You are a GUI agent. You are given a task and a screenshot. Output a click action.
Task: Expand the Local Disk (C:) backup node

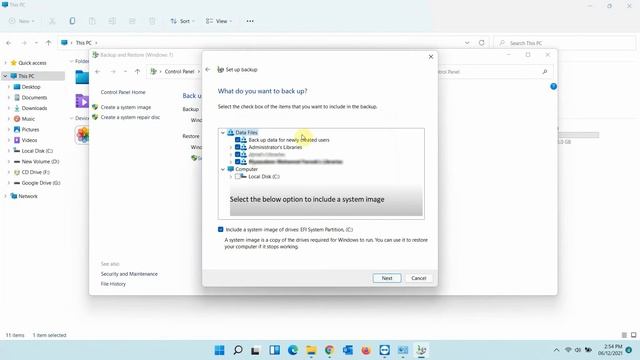[231, 177]
